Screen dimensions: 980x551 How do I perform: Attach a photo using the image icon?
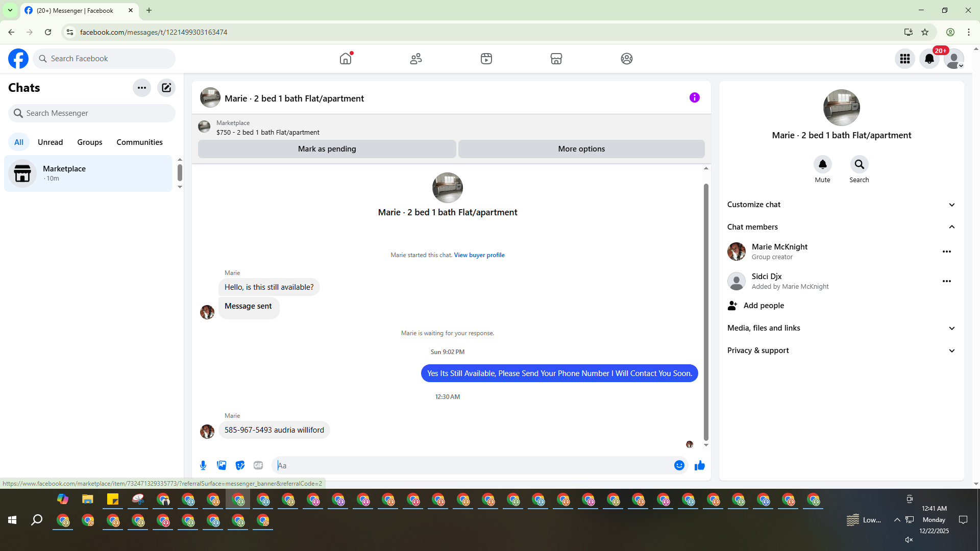(222, 465)
